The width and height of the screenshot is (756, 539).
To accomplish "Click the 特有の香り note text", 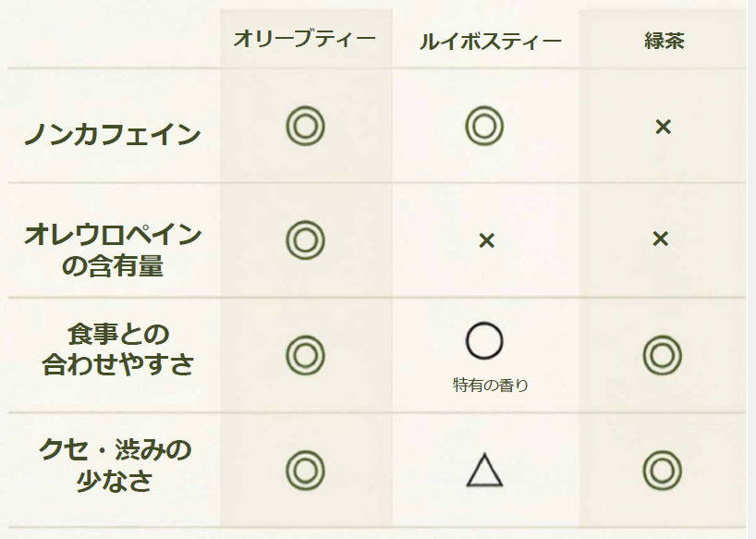I will (x=491, y=386).
